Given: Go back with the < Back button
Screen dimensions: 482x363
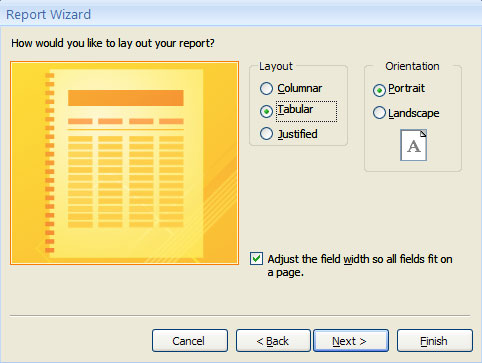Looking at the screenshot, I should pos(273,341).
